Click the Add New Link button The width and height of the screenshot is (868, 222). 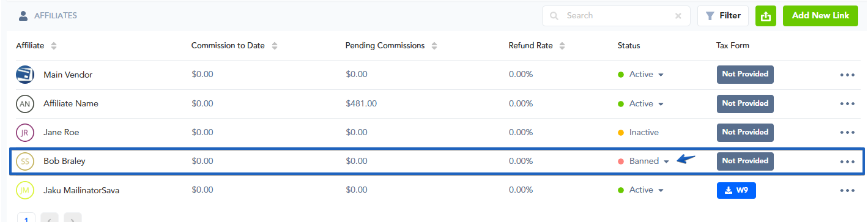(820, 16)
